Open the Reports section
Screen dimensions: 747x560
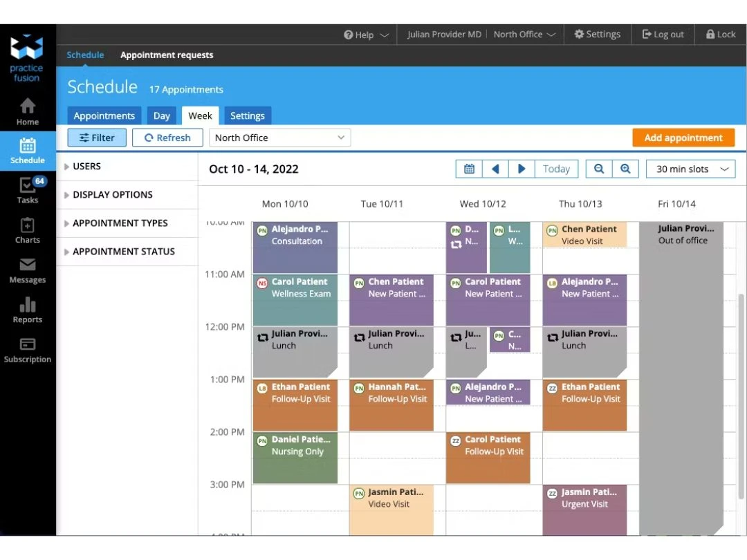tap(28, 310)
